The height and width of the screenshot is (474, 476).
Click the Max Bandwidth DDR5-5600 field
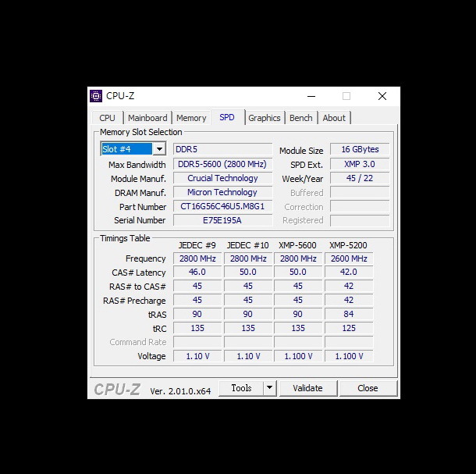pyautogui.click(x=222, y=165)
